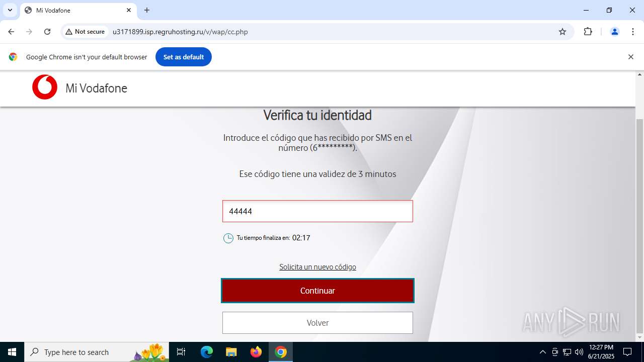Open the notification center icon
This screenshot has width=644, height=362.
[627, 352]
